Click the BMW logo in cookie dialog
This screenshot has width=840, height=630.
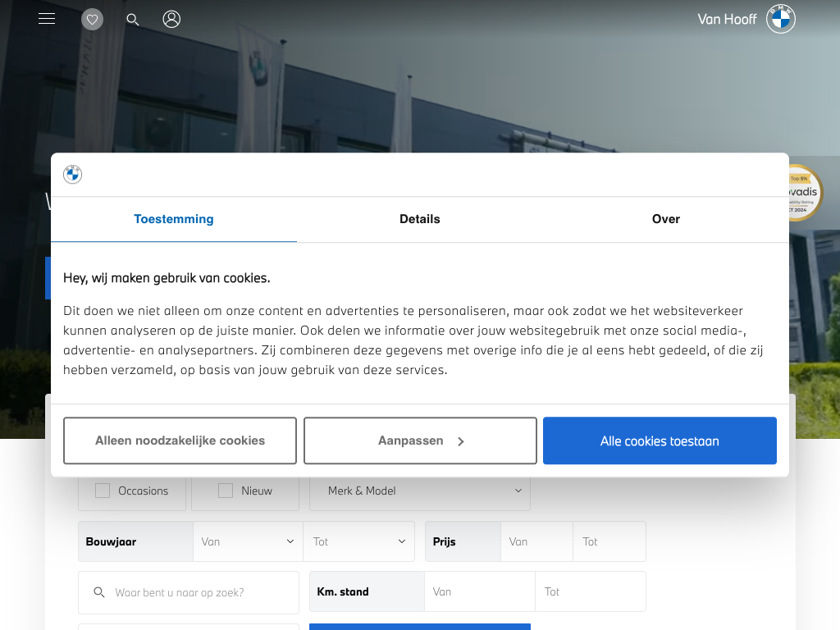(73, 174)
